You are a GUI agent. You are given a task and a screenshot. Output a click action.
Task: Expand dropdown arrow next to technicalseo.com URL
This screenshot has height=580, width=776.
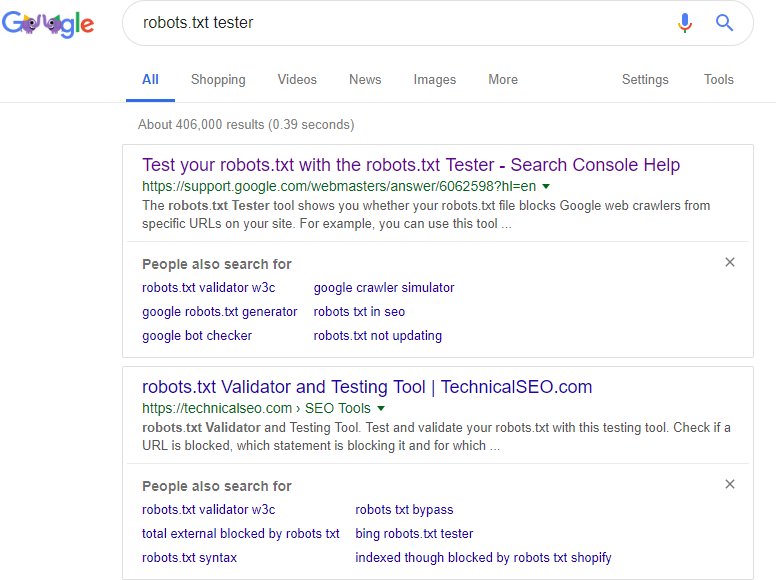[x=381, y=408]
